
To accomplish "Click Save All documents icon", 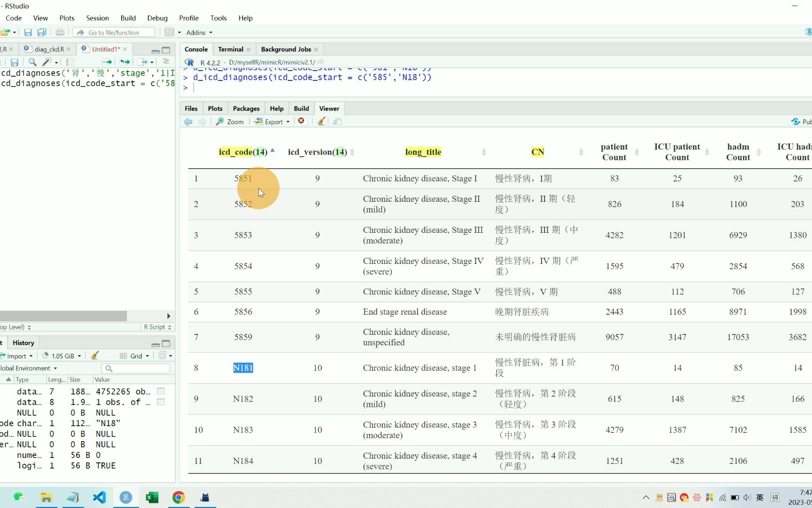I will tap(42, 32).
